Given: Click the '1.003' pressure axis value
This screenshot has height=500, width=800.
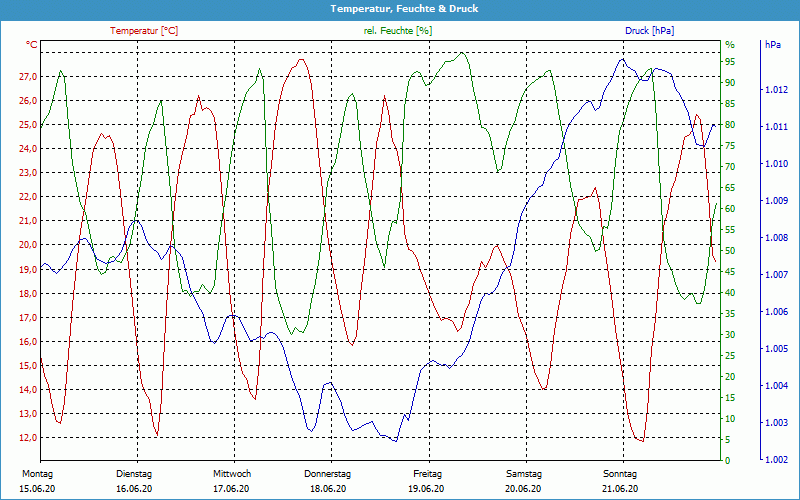Looking at the screenshot, I should click(777, 423).
